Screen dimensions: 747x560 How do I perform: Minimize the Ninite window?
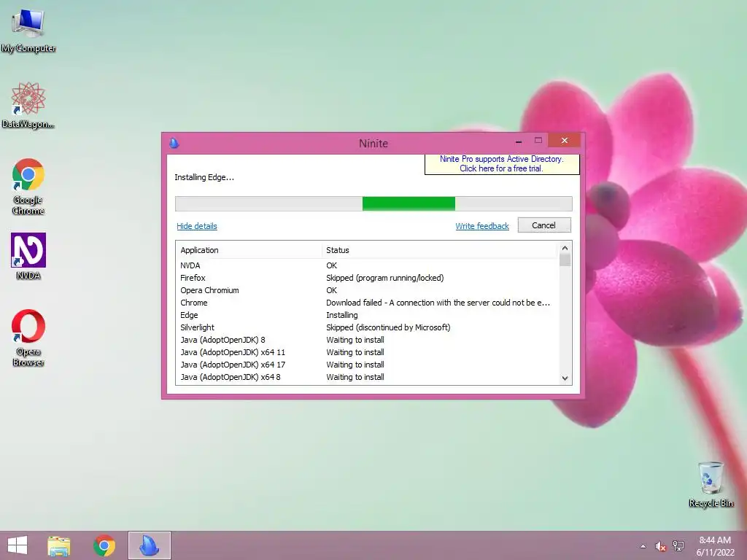tap(519, 141)
